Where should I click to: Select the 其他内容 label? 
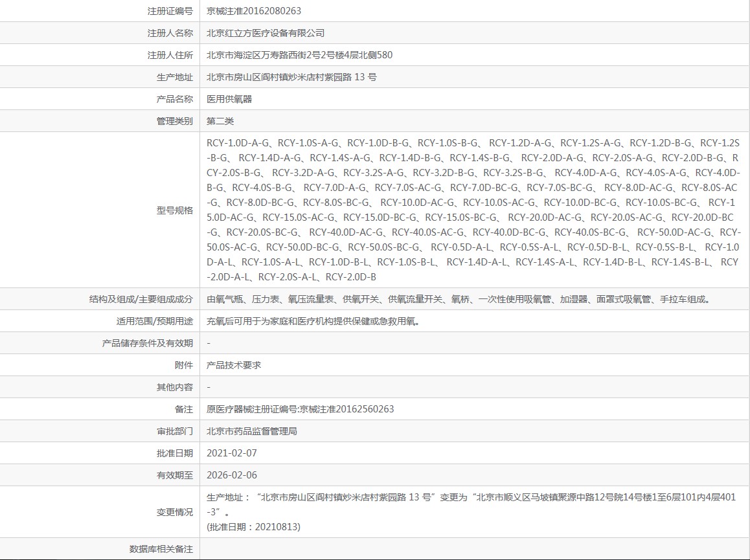pyautogui.click(x=175, y=387)
